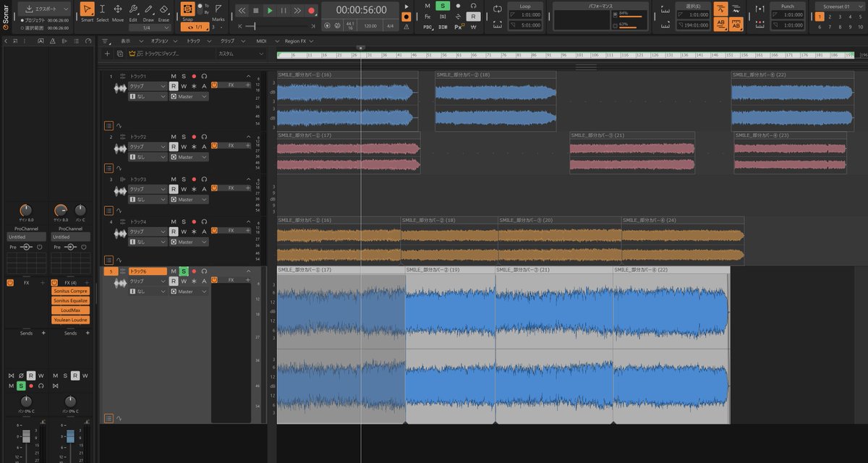Open トラック2 クリップ edit filter dropdown

pos(148,147)
